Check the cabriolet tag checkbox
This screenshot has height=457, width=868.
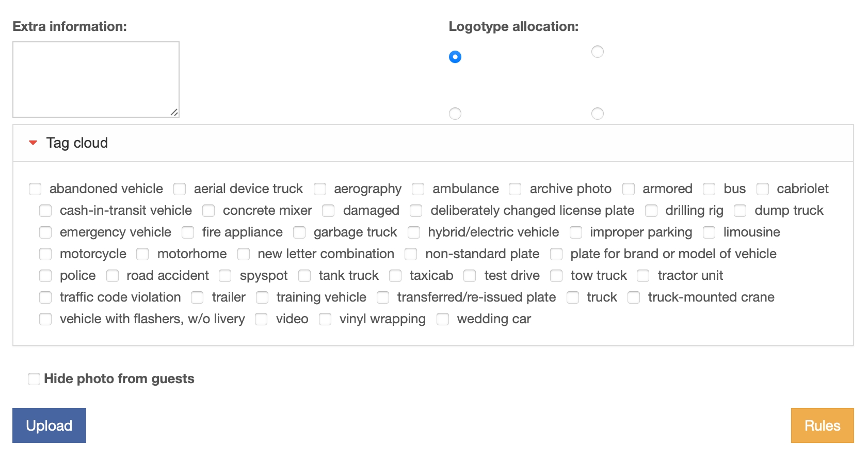click(763, 189)
